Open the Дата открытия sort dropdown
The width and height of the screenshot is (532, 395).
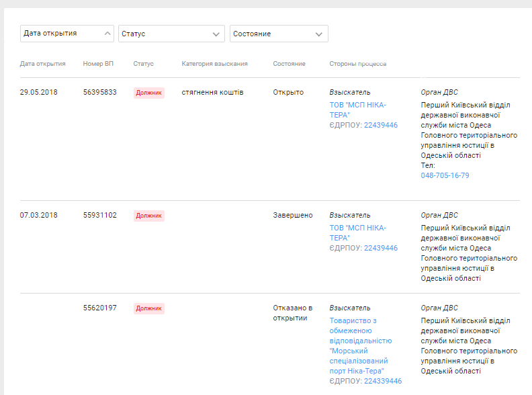67,34
